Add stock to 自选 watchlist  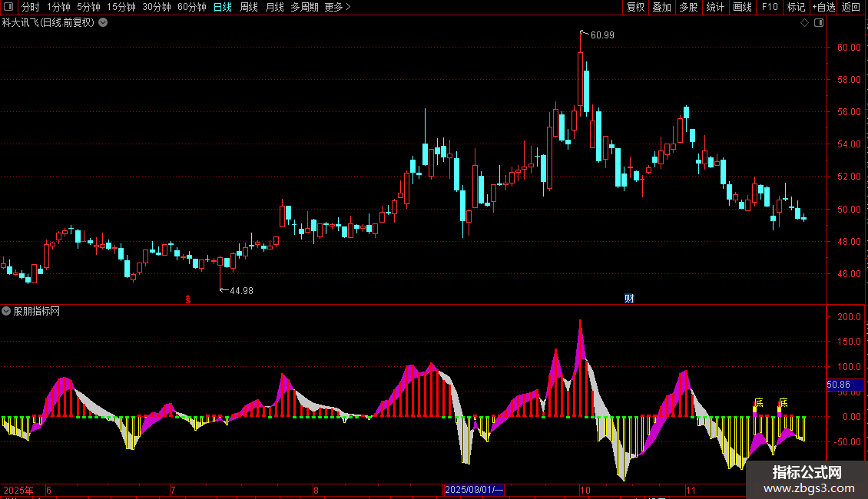point(823,7)
